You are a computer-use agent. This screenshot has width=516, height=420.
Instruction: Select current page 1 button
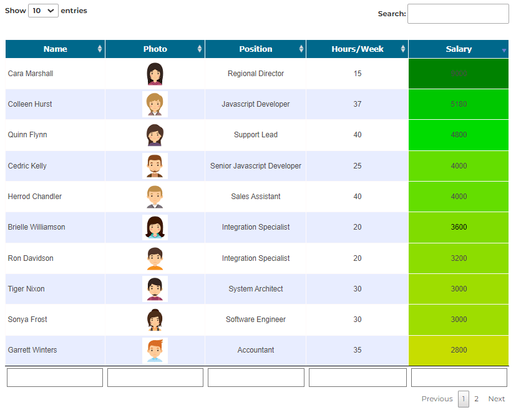[x=464, y=399]
